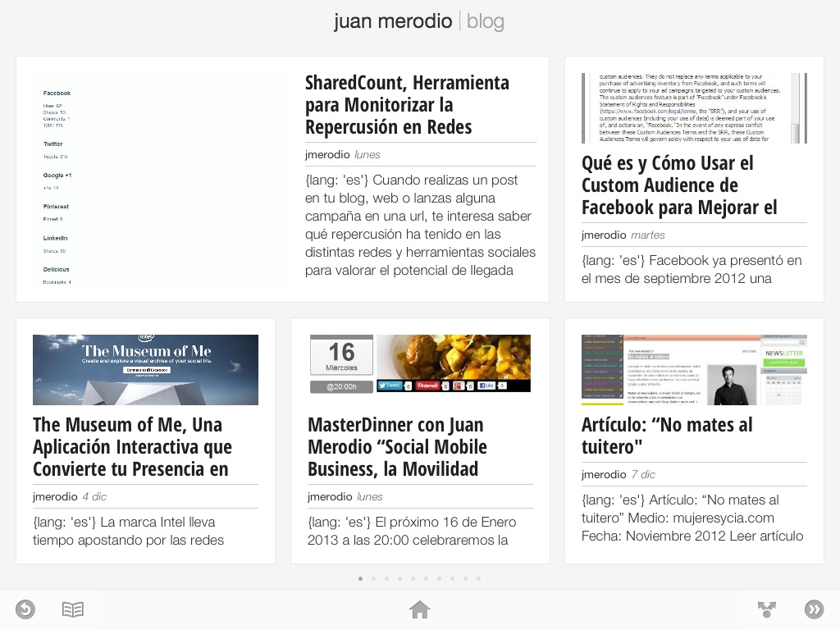This screenshot has width=840, height=630.
Task: Open The Museum of Me article title
Action: (132, 447)
